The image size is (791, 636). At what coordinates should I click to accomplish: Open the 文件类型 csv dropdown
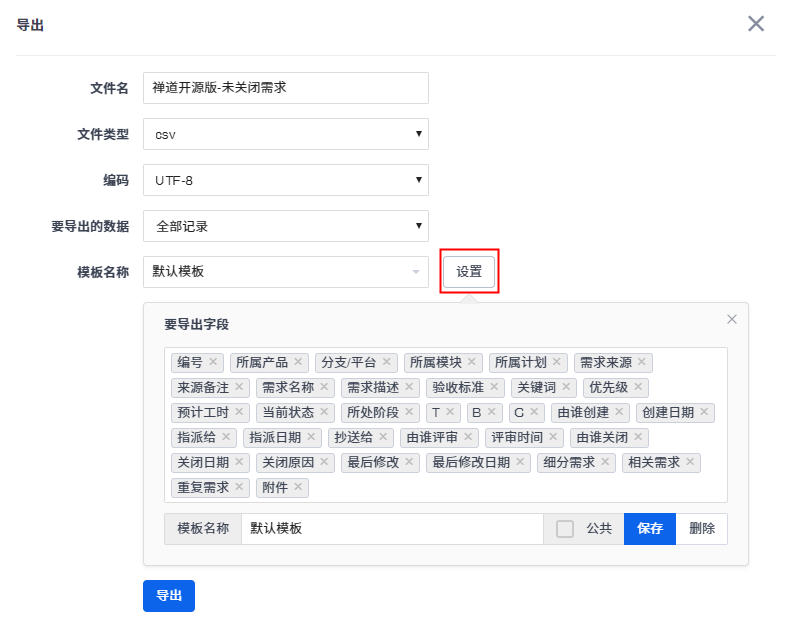[x=285, y=134]
